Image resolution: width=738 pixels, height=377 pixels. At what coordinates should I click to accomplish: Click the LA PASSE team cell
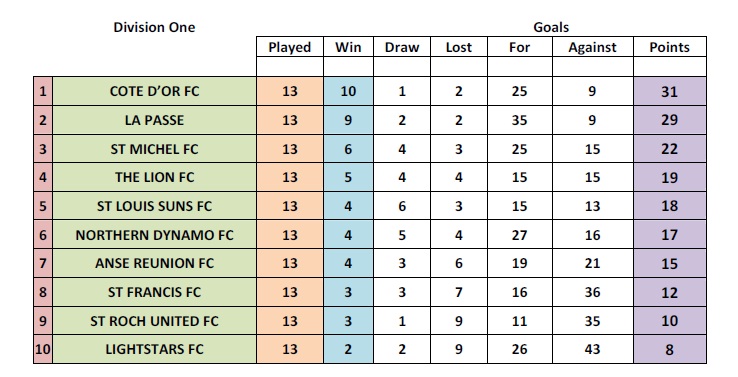pyautogui.click(x=154, y=120)
